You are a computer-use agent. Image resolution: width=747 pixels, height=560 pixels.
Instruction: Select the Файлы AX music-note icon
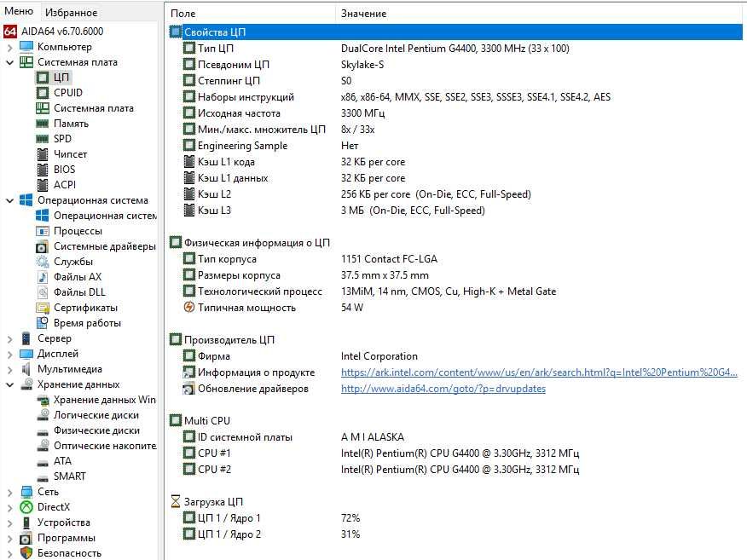click(43, 277)
